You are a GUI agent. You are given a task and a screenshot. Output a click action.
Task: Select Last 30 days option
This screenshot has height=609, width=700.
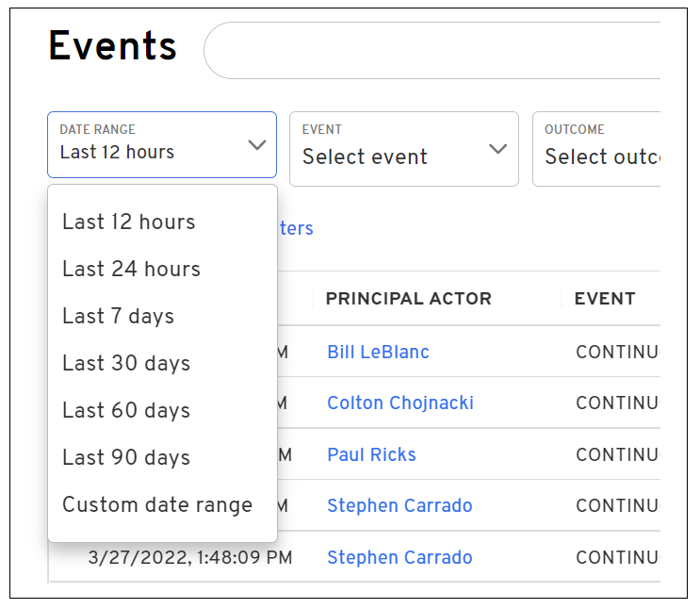(126, 364)
